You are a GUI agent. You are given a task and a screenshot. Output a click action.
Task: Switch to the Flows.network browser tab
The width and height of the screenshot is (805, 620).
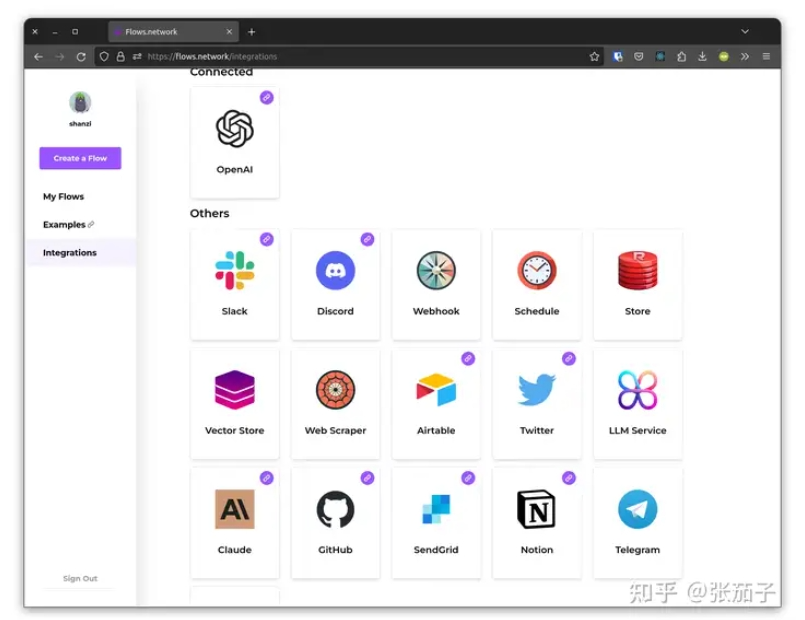pos(174,32)
